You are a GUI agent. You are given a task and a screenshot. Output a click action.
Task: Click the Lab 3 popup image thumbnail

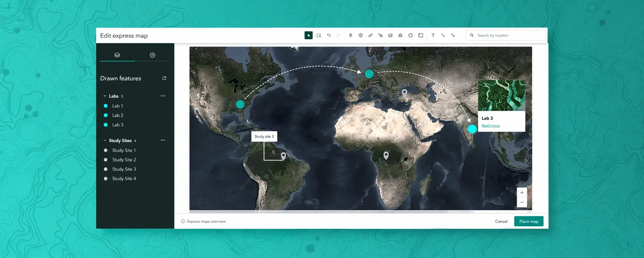tap(502, 95)
